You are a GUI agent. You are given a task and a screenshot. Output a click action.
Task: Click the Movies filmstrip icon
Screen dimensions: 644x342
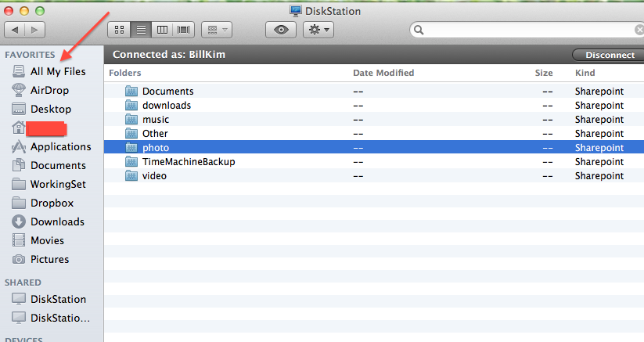tap(19, 240)
